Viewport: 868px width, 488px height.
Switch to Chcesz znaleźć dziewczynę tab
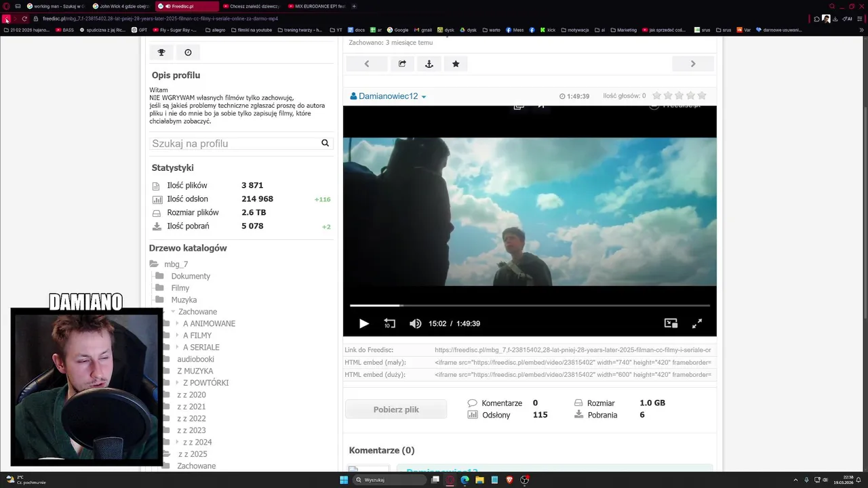pyautogui.click(x=252, y=6)
